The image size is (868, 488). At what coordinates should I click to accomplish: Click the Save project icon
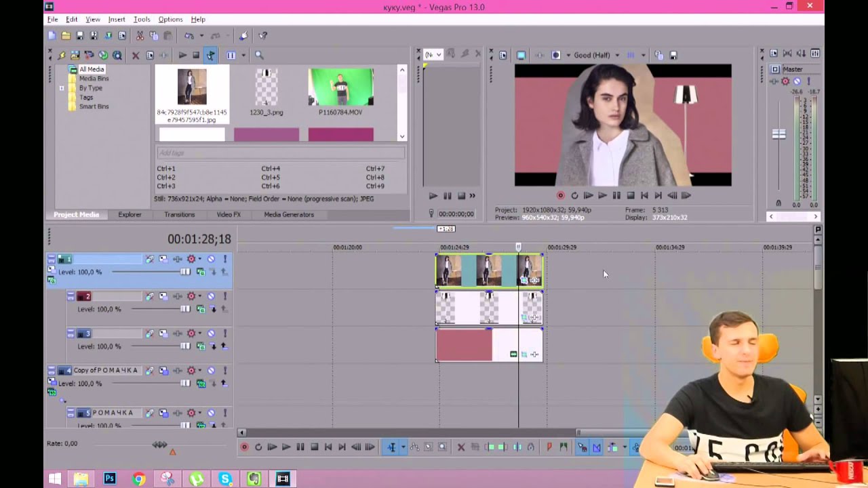[80, 35]
